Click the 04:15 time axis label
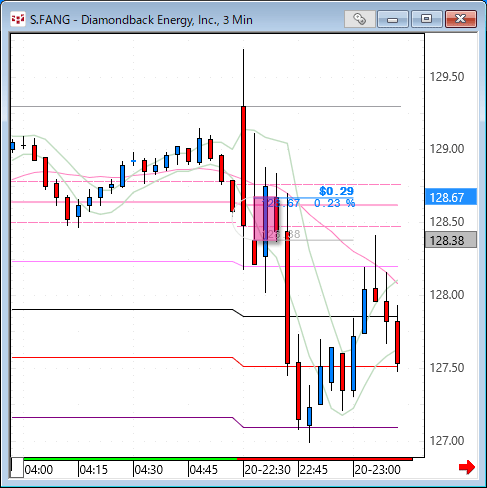Image resolution: width=487 pixels, height=488 pixels. [94, 470]
